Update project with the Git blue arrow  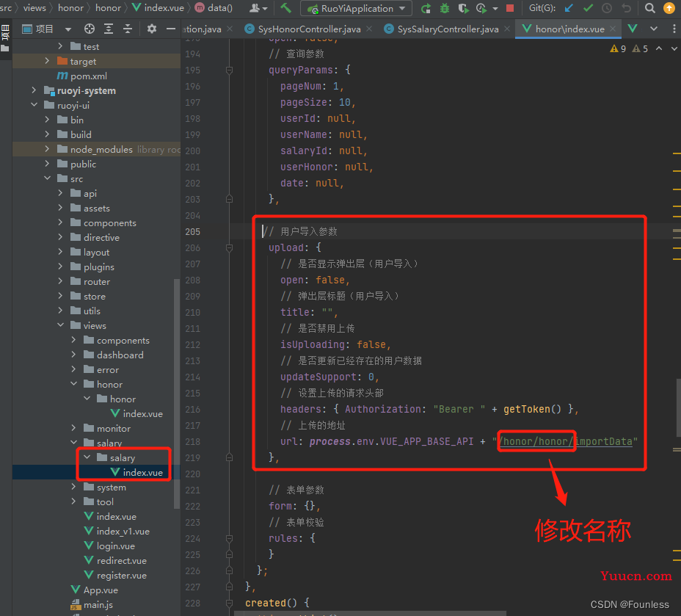[569, 8]
